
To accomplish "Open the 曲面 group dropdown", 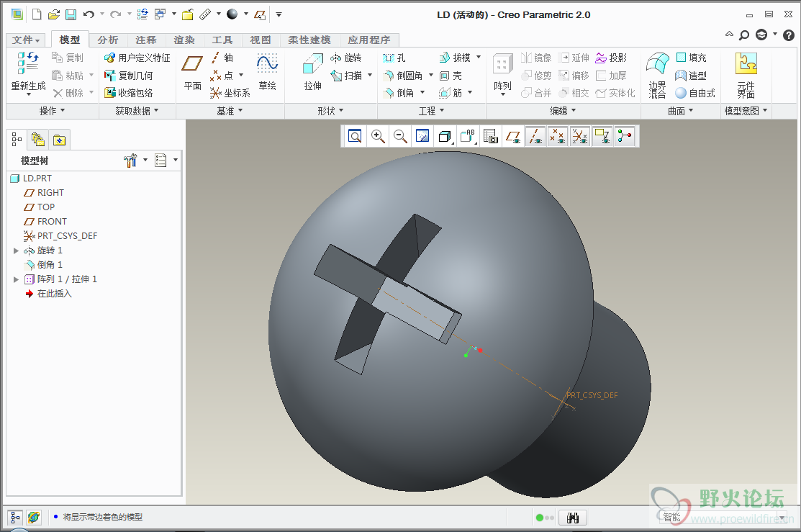I will pos(680,111).
